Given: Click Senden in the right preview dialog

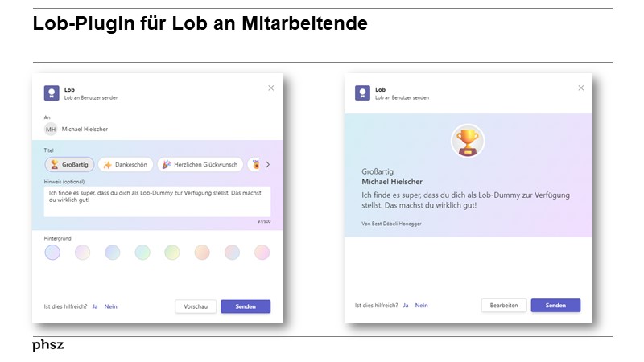Looking at the screenshot, I should coord(555,306).
